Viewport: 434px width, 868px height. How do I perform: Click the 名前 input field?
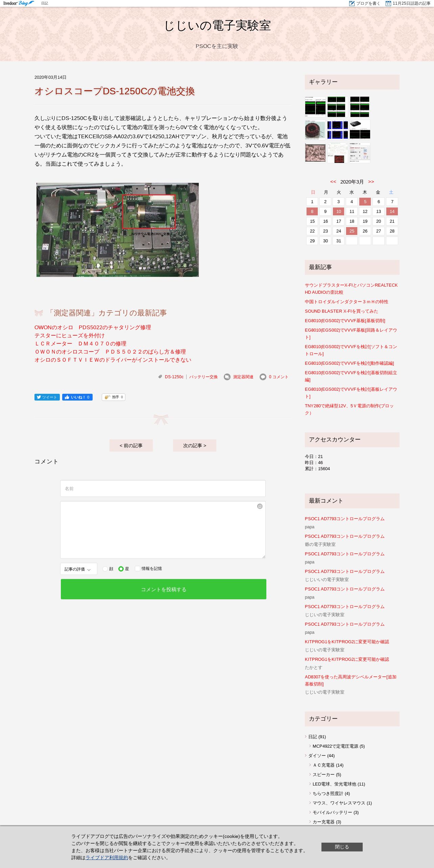(163, 488)
